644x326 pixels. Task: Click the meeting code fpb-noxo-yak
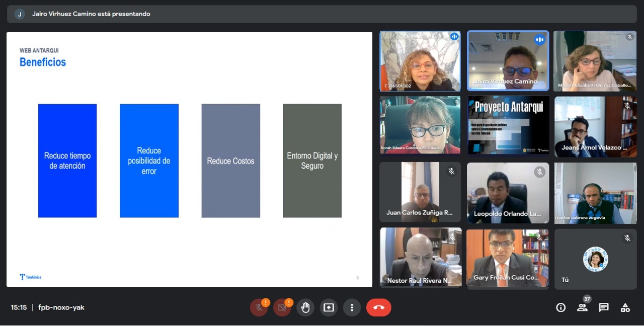pos(61,307)
